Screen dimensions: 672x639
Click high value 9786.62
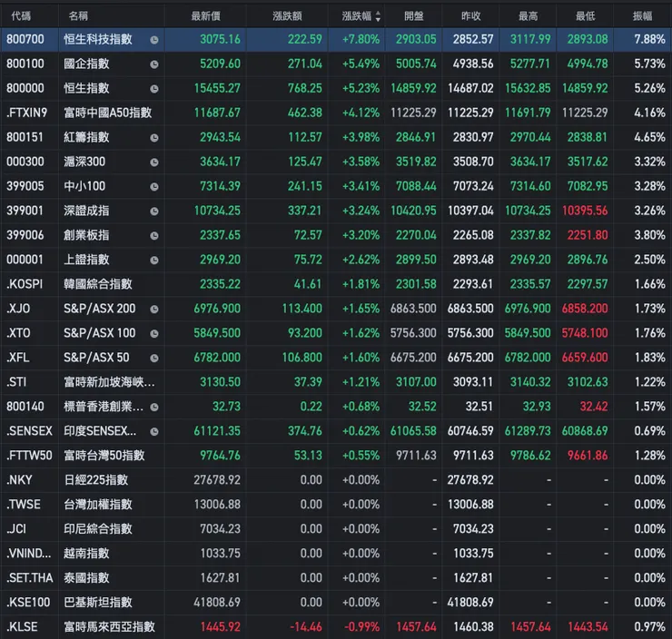[x=530, y=456]
